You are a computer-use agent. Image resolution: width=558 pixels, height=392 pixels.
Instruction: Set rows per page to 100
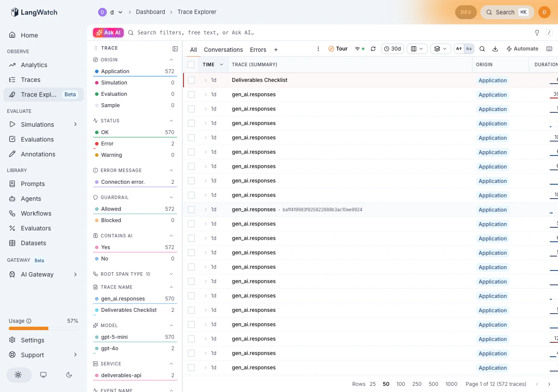click(401, 384)
